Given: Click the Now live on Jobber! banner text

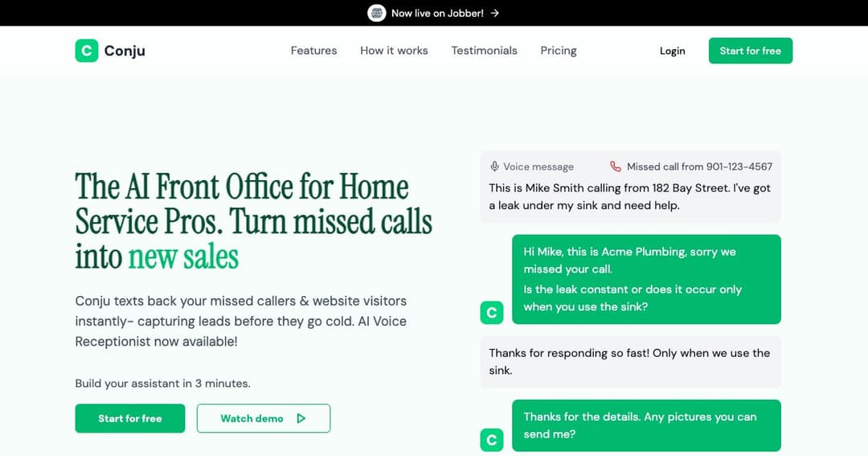Looking at the screenshot, I should coord(437,13).
